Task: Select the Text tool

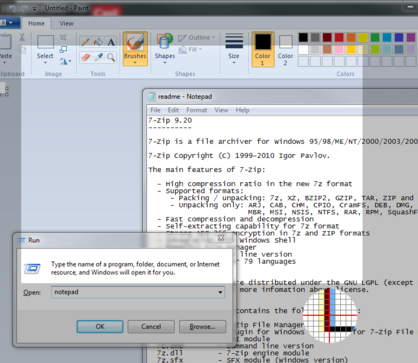Action: (111, 42)
